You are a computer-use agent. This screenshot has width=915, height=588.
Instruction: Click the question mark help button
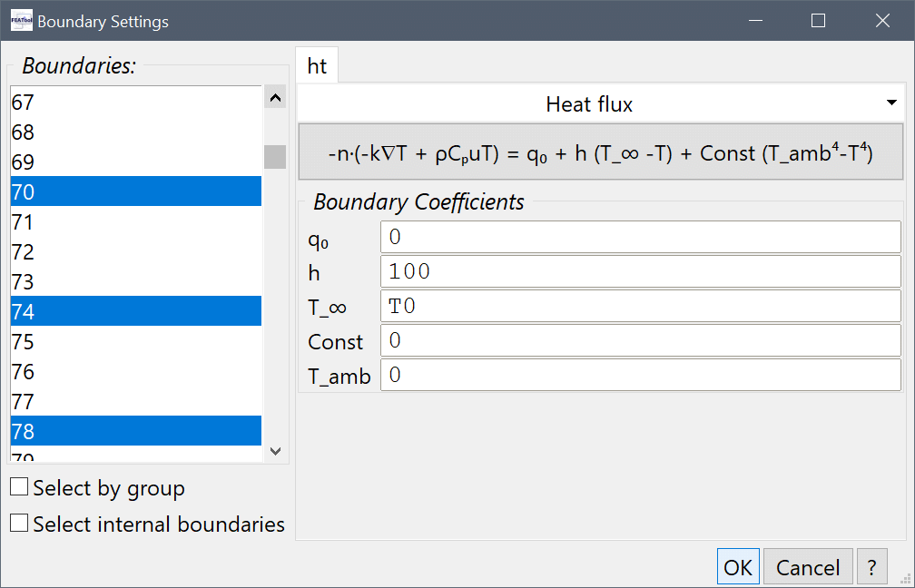(871, 568)
